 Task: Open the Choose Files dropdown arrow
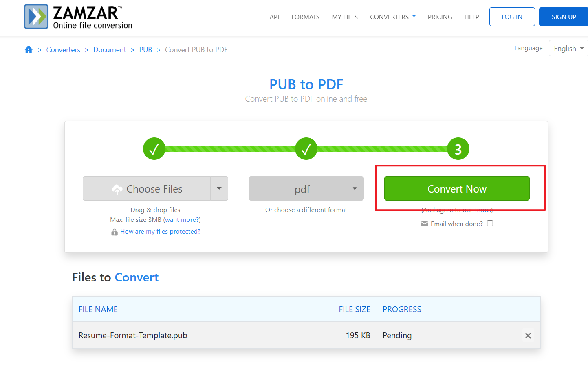219,188
